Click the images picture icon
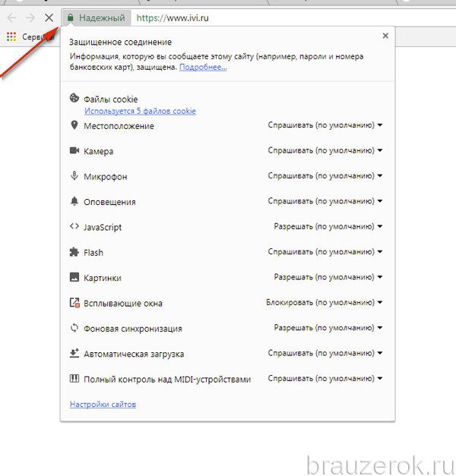Screen dimensions: 456x476 pyautogui.click(x=74, y=277)
